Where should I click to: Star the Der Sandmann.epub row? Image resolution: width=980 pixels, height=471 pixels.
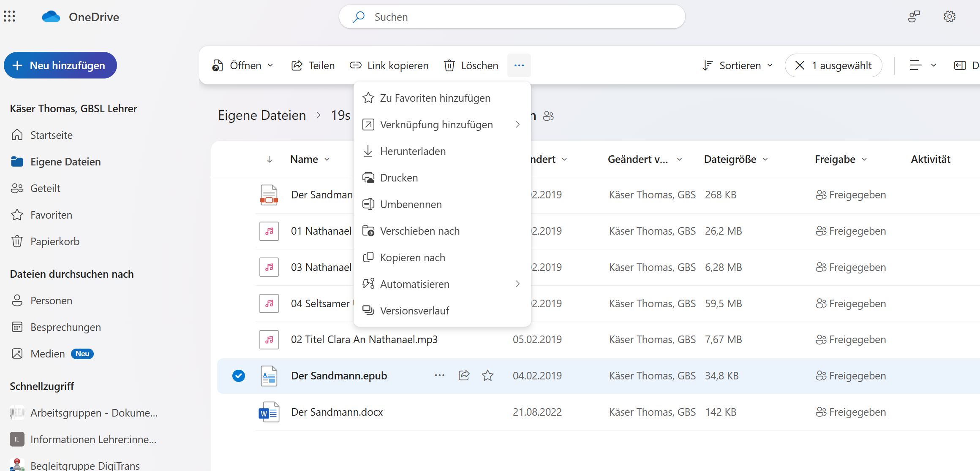pos(487,376)
